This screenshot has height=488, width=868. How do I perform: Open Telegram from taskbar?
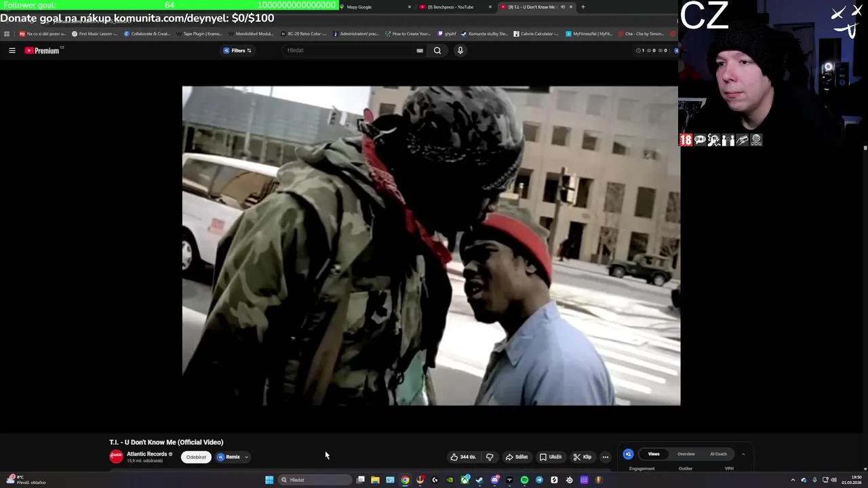pyautogui.click(x=539, y=480)
